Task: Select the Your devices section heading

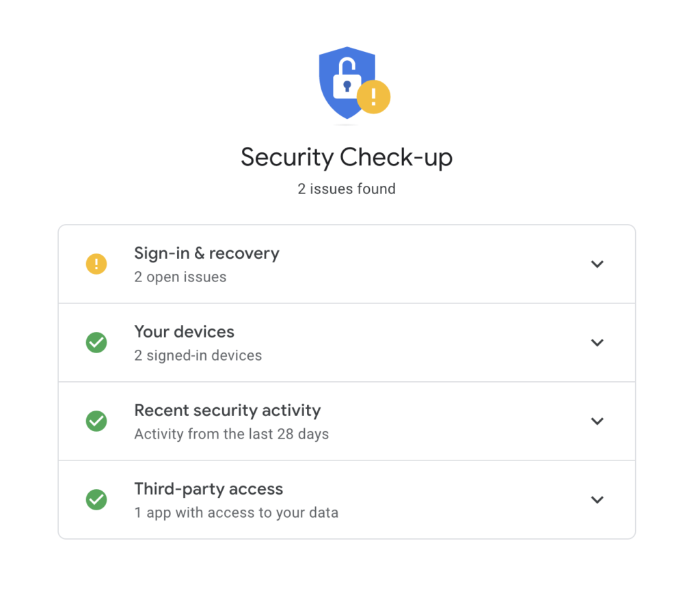Action: (x=184, y=332)
